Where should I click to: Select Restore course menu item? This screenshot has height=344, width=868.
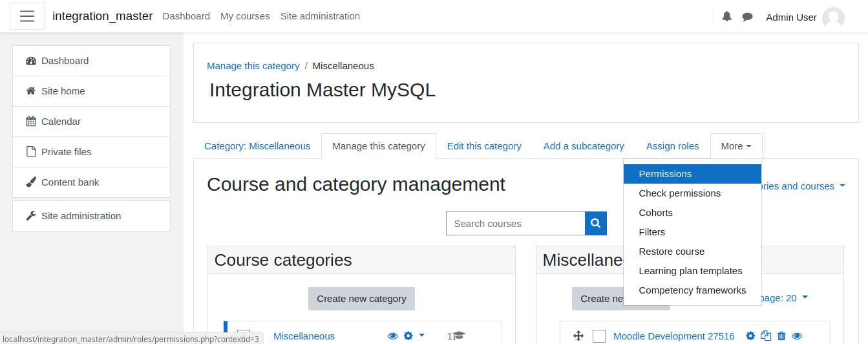click(692, 252)
